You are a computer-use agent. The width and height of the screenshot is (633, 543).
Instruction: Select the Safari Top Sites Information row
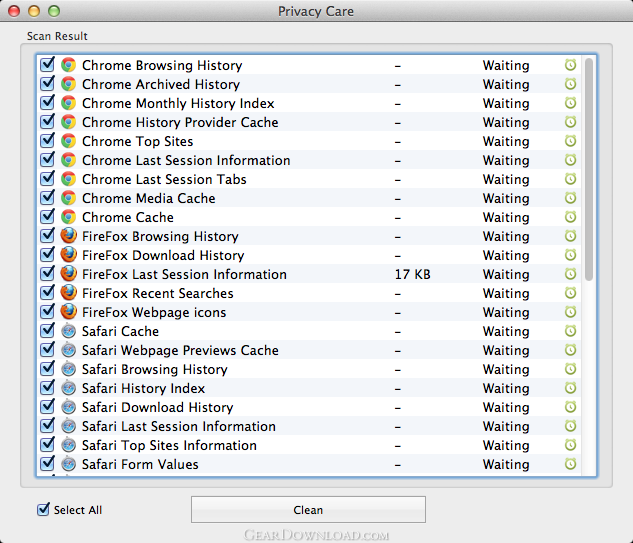coord(309,445)
